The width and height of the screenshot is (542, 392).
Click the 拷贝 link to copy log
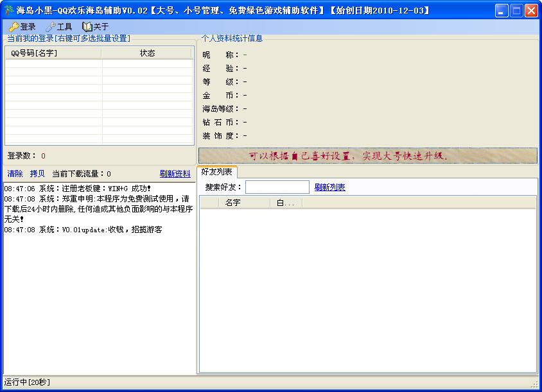point(37,174)
